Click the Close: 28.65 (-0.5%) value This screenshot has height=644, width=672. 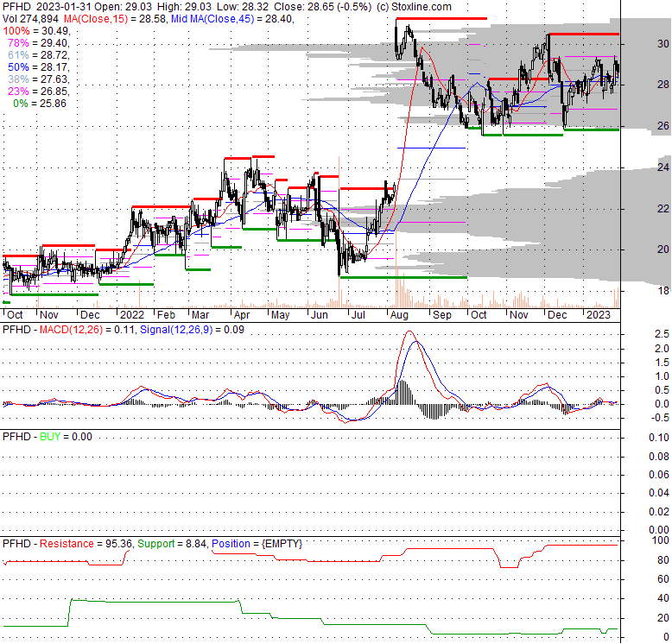click(x=323, y=7)
